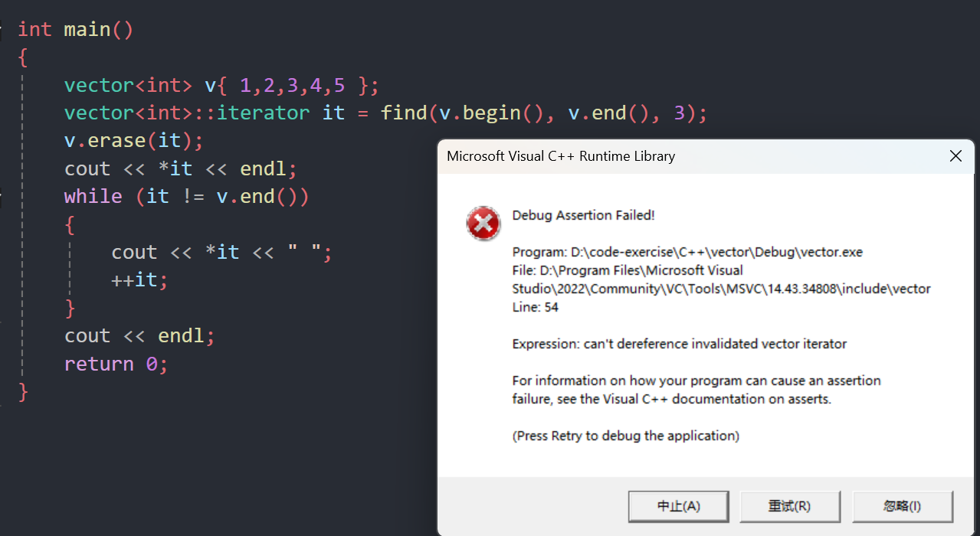Image resolution: width=980 pixels, height=536 pixels.
Task: Click the Program path line in dialog
Action: click(687, 252)
